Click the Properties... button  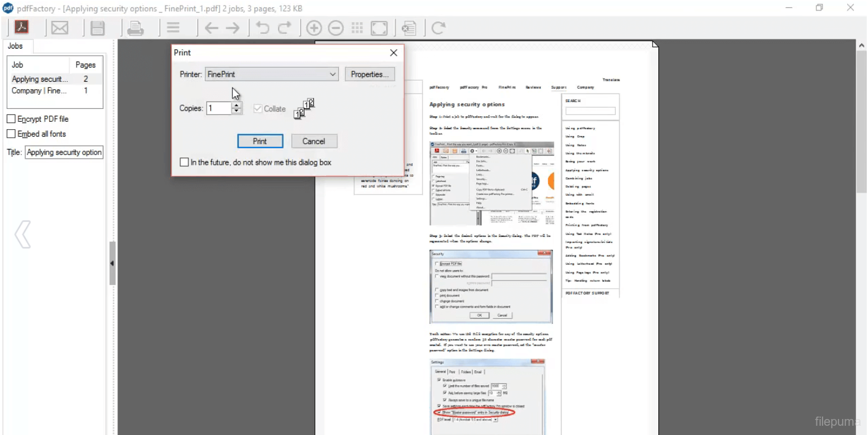tap(370, 74)
